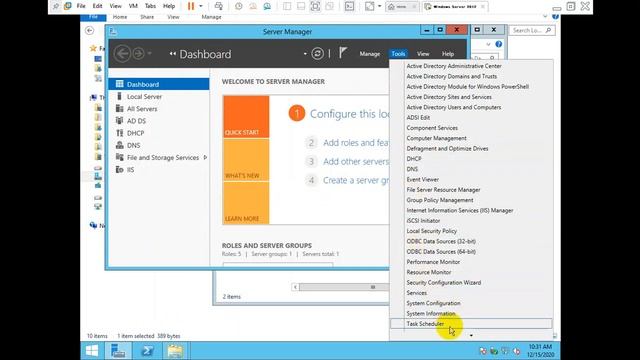
Task: Open Local Security Policy from Tools
Action: click(x=431, y=231)
